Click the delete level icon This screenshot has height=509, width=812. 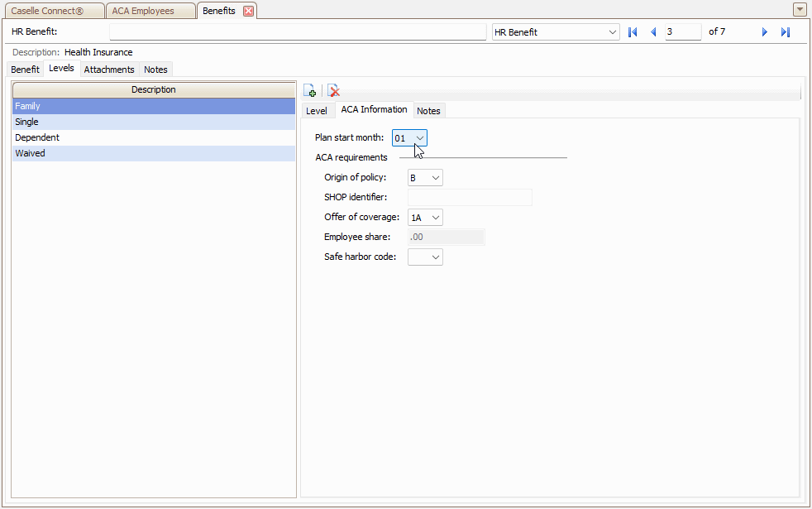pyautogui.click(x=334, y=90)
